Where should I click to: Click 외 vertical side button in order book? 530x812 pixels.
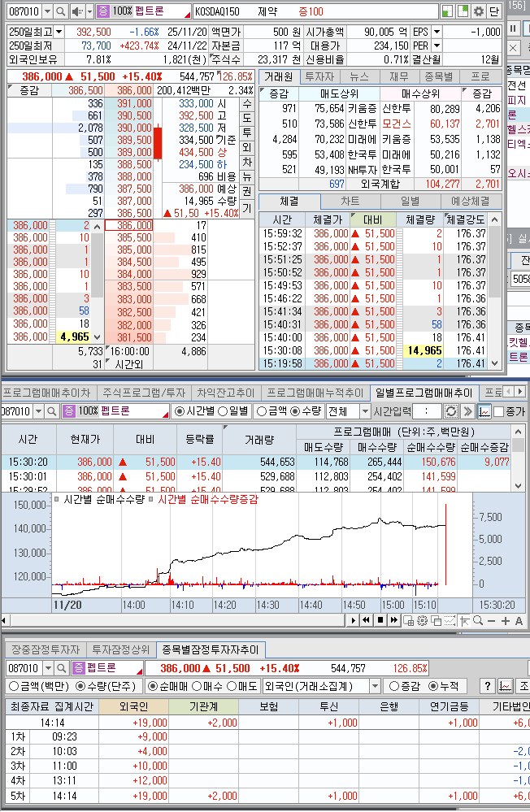[246, 147]
